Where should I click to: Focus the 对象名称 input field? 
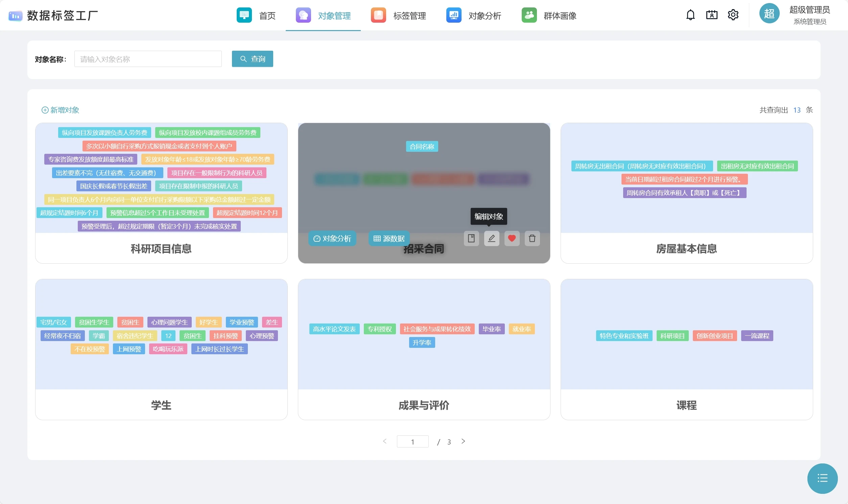click(x=148, y=59)
